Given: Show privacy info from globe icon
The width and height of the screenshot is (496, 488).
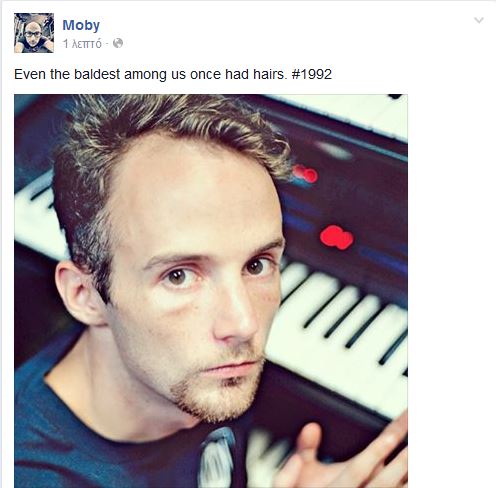Looking at the screenshot, I should tap(118, 43).
